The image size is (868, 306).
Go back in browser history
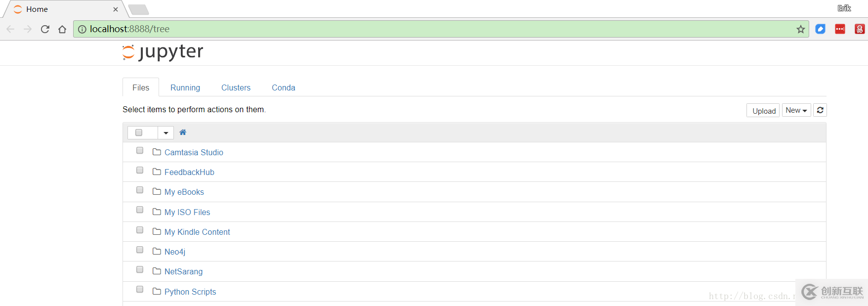[x=10, y=29]
